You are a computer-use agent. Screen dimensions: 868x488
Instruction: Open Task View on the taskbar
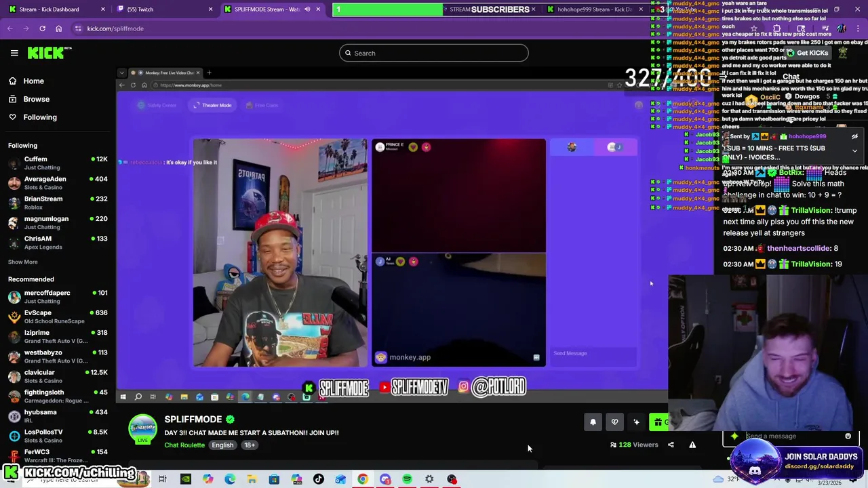pos(163,479)
